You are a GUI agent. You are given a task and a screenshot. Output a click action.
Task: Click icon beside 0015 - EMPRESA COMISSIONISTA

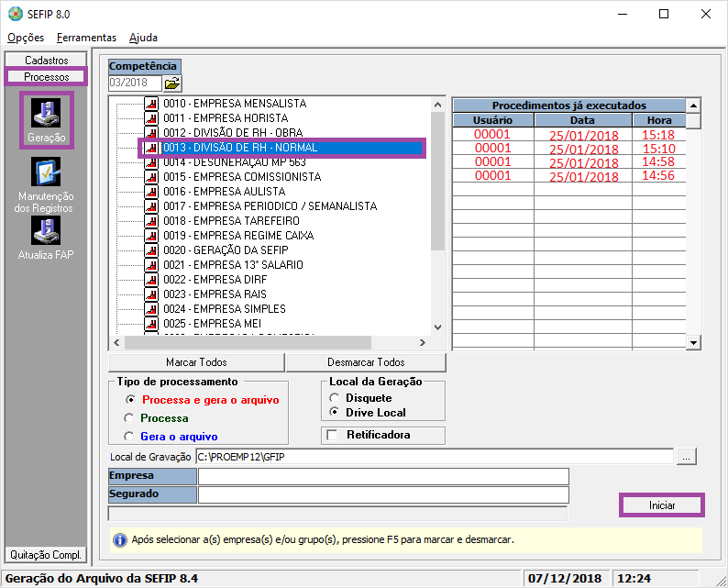151,177
